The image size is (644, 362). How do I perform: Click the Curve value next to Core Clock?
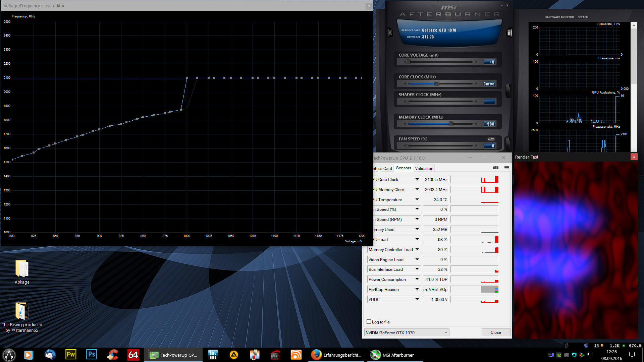489,84
